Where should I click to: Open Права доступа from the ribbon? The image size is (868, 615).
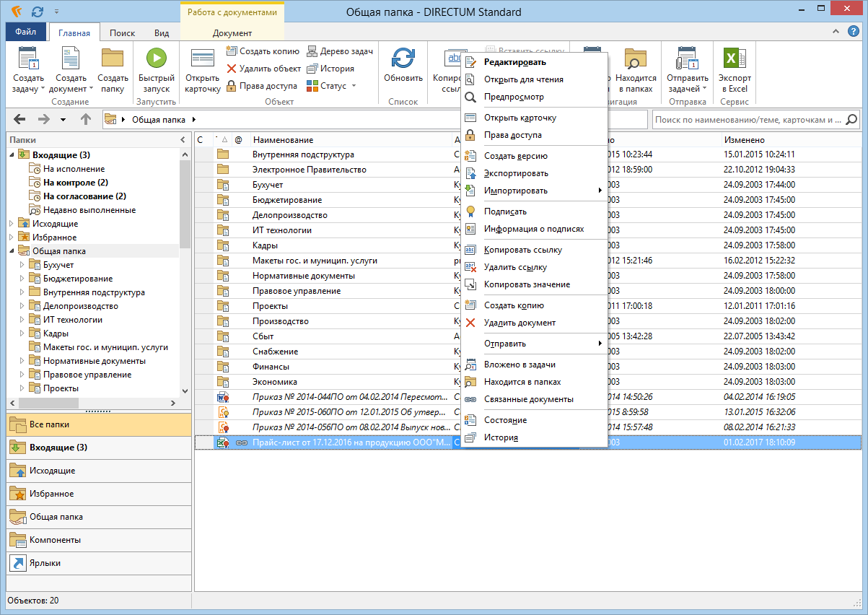(263, 86)
